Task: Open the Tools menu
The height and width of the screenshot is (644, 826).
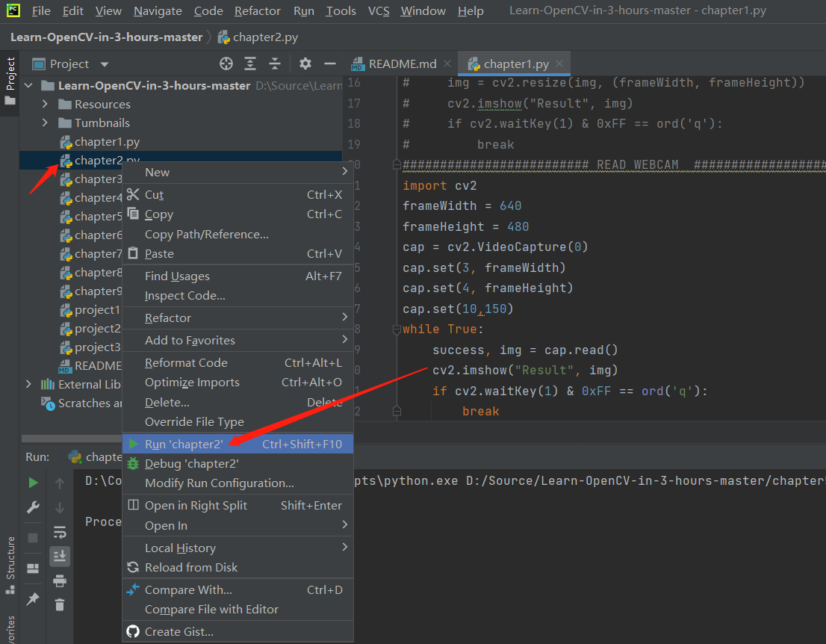Action: click(341, 10)
